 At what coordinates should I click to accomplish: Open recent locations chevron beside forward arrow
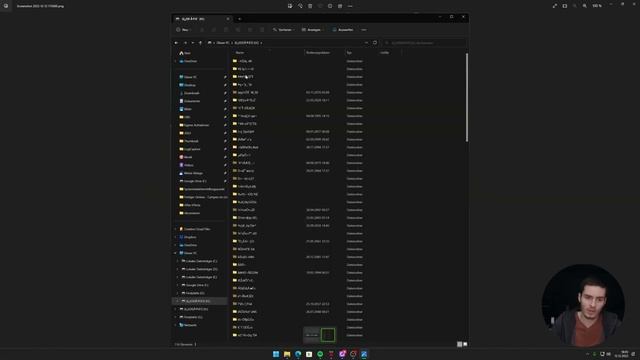coord(193,43)
